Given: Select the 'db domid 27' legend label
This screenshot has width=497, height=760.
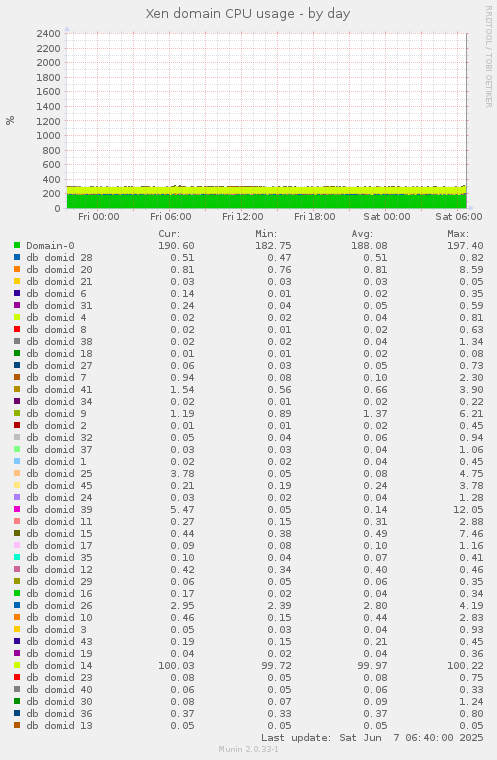Looking at the screenshot, I should [x=59, y=365].
